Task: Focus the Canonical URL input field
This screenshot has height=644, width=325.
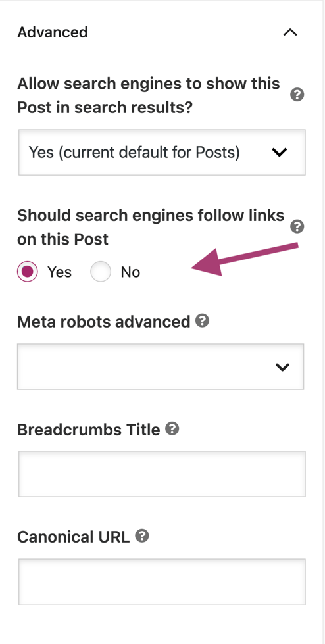Action: [162, 582]
